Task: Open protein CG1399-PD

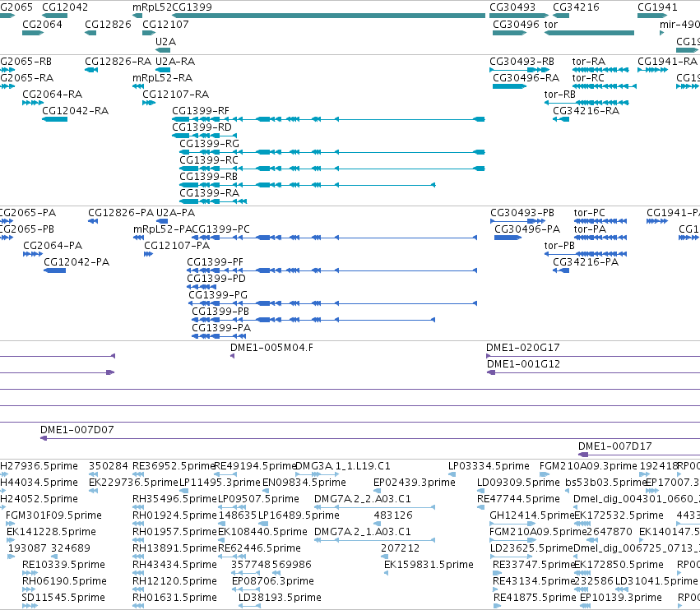Action: coord(216,279)
